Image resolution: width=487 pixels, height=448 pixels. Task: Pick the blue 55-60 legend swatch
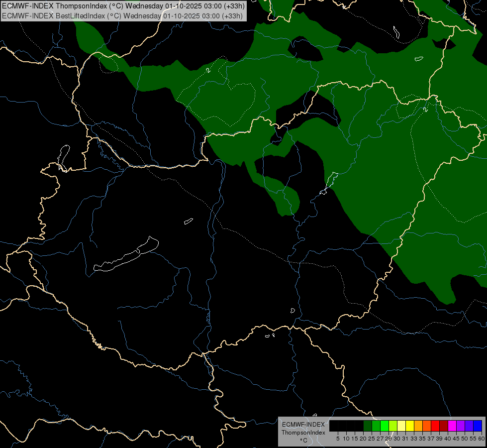478,426
